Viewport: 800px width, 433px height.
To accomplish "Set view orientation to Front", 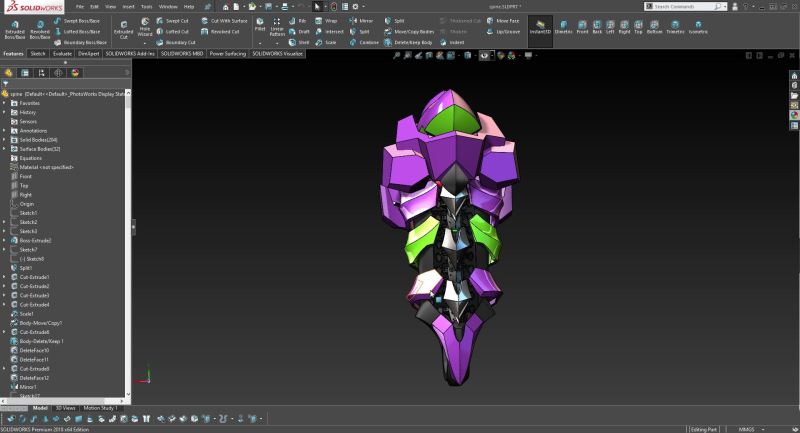I will click(x=582, y=27).
